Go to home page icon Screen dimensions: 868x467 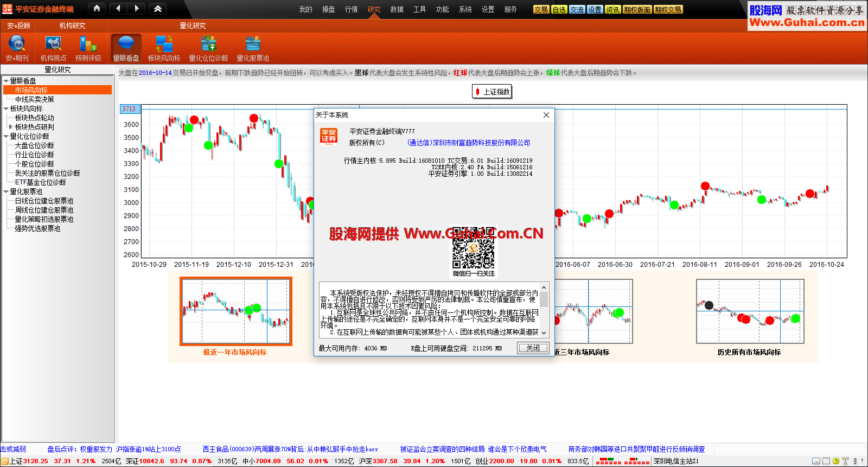click(97, 8)
